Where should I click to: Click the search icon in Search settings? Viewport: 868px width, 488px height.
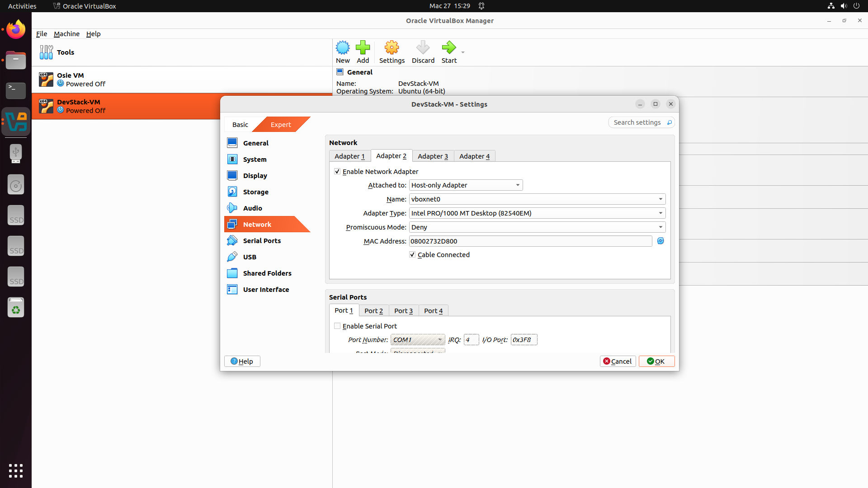pos(670,122)
